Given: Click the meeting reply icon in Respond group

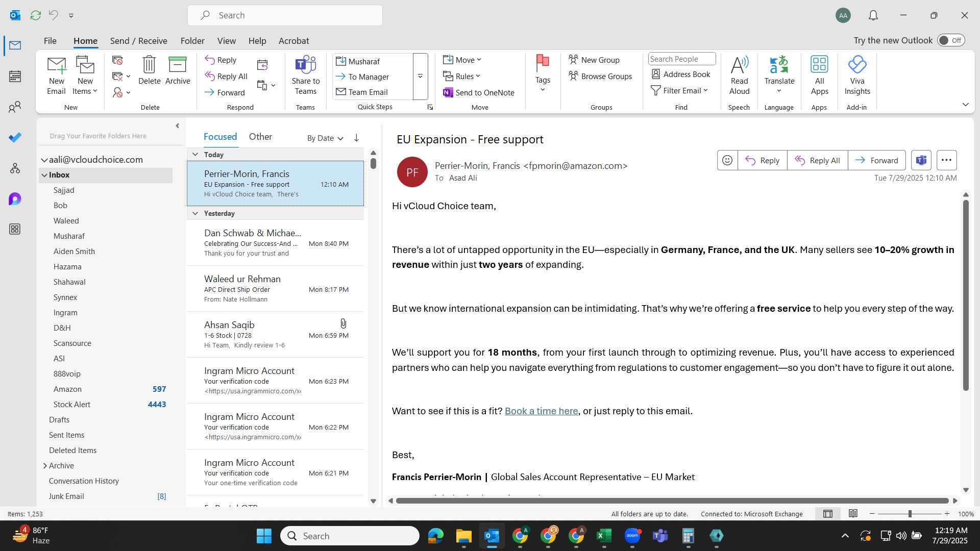Looking at the screenshot, I should point(262,64).
